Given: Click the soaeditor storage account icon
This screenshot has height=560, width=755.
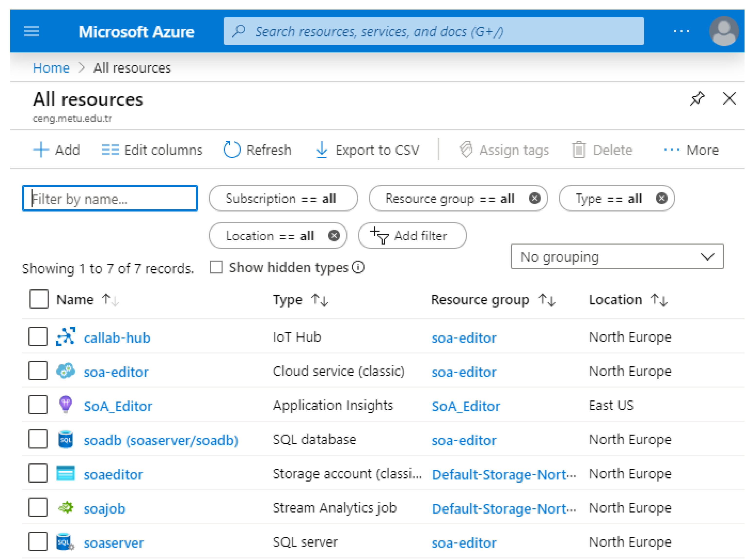Looking at the screenshot, I should click(66, 474).
